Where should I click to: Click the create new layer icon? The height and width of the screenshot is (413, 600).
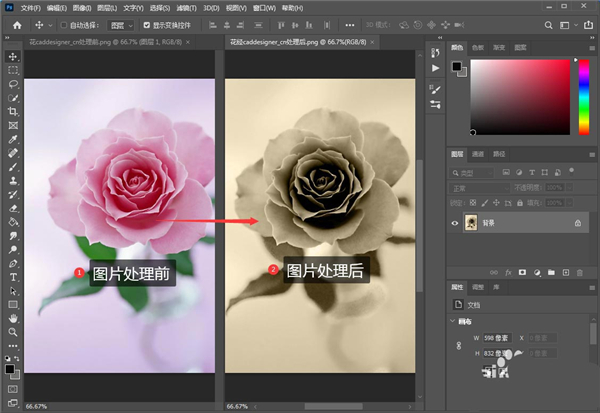pos(565,272)
